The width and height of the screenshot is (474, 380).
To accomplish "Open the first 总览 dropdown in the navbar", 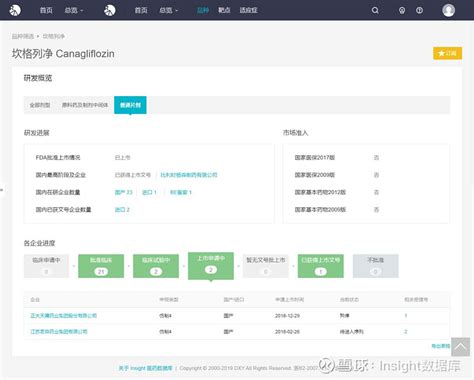I will pyautogui.click(x=74, y=10).
